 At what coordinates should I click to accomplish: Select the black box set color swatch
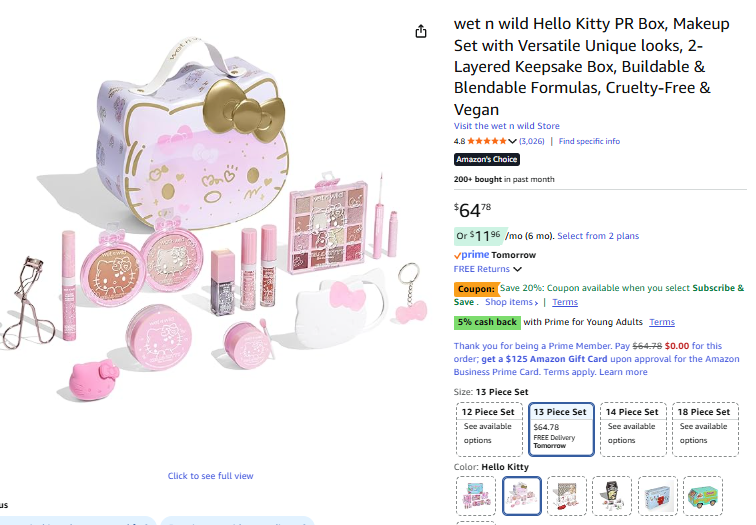[x=613, y=495]
